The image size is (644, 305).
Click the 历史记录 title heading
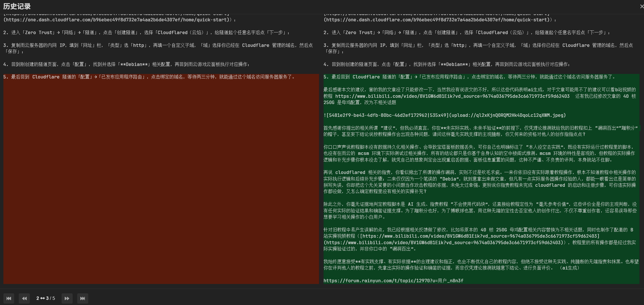(17, 6)
